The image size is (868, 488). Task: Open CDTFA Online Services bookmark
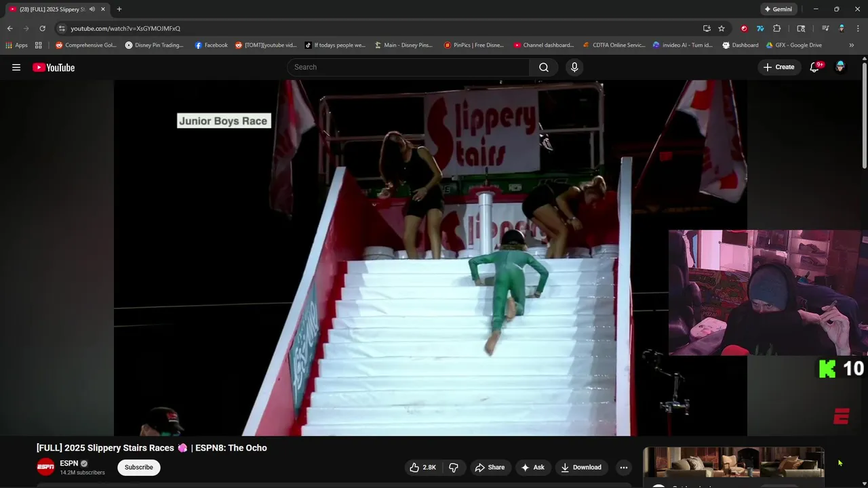point(614,45)
